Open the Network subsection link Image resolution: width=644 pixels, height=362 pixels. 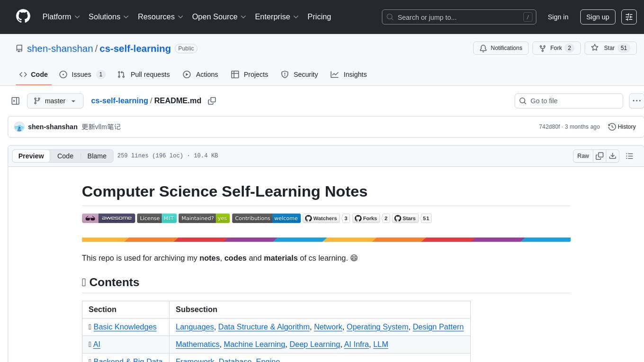click(328, 327)
